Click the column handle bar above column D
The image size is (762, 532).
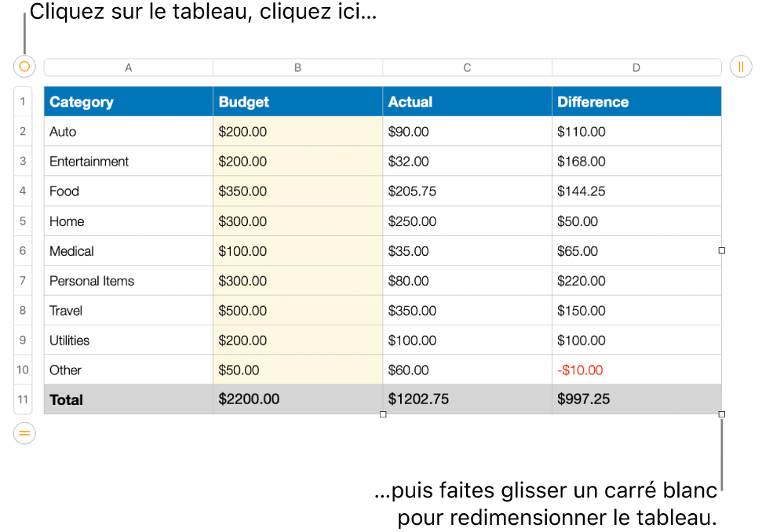tap(636, 67)
